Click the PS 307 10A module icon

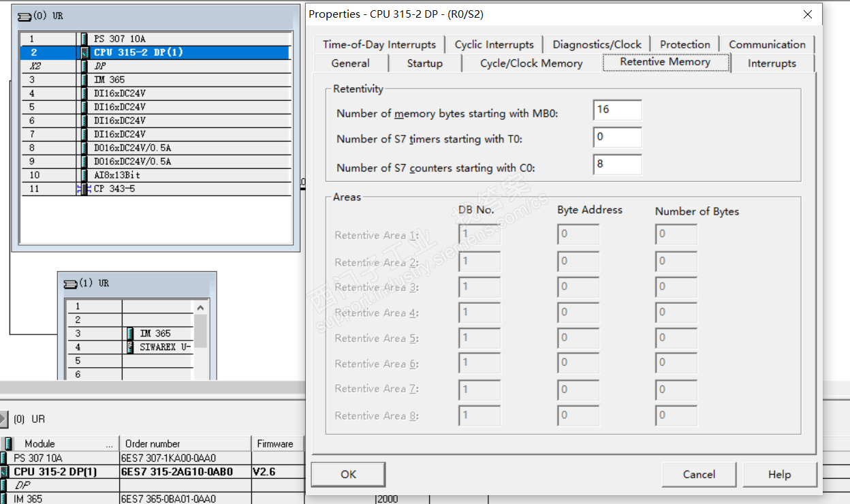point(84,39)
